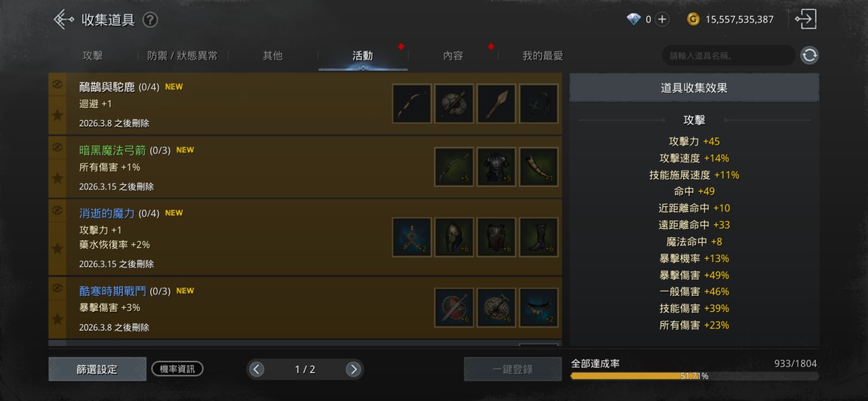The image size is (868, 401).
Task: Favorite the 消逝的魔力 collection star
Action: tap(57, 248)
